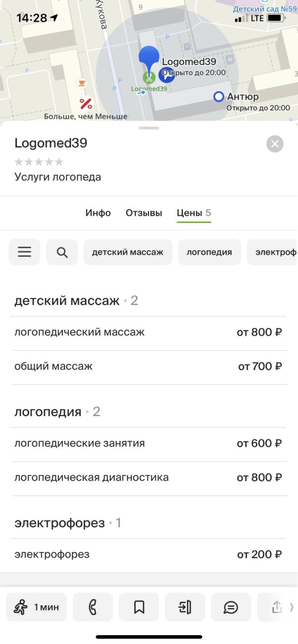Switch to the Инфо tab
Image resolution: width=298 pixels, height=644 pixels.
point(98,213)
